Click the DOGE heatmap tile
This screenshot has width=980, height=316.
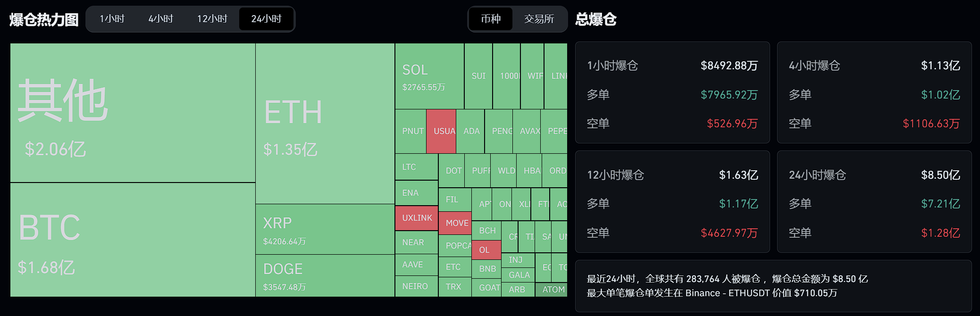tap(325, 276)
